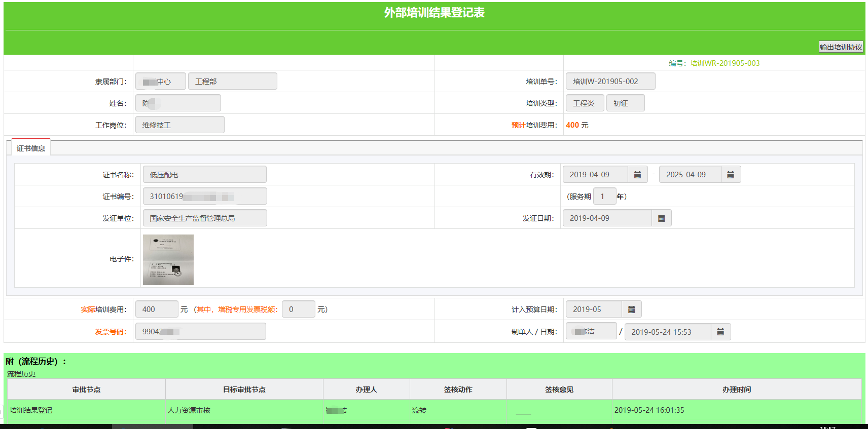Open calendar for validity start date 2019-04-09
This screenshot has height=429, width=868.
(637, 175)
